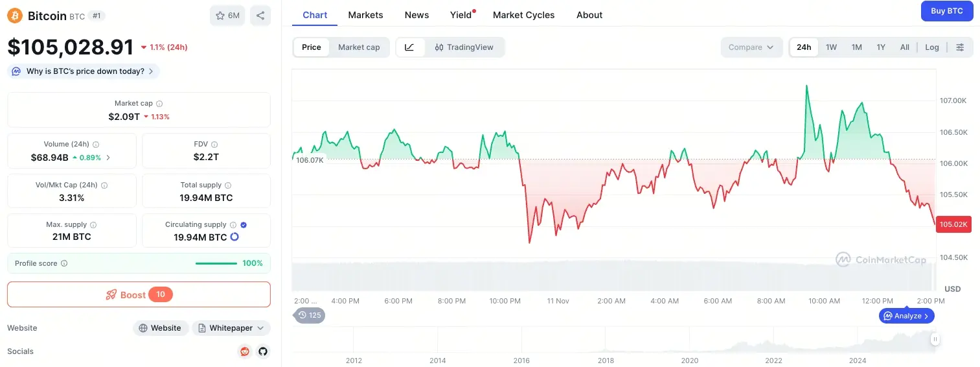Click the circulating supply progress ring icon
The height and width of the screenshot is (367, 980).
click(234, 237)
